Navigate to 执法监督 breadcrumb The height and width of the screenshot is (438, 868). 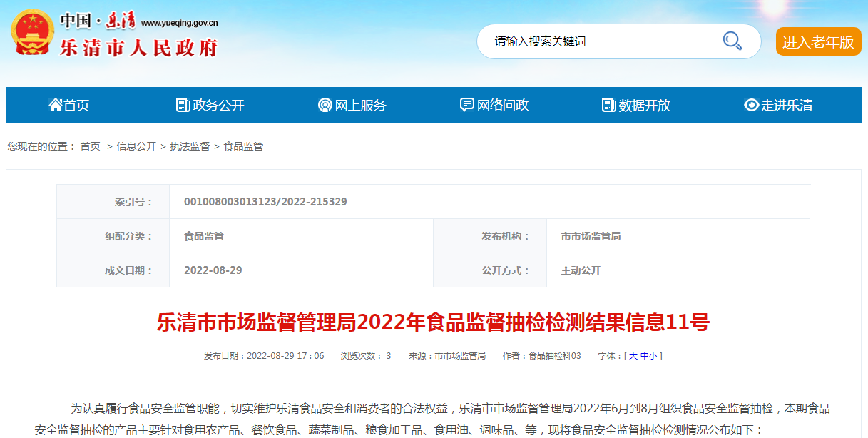[190, 146]
